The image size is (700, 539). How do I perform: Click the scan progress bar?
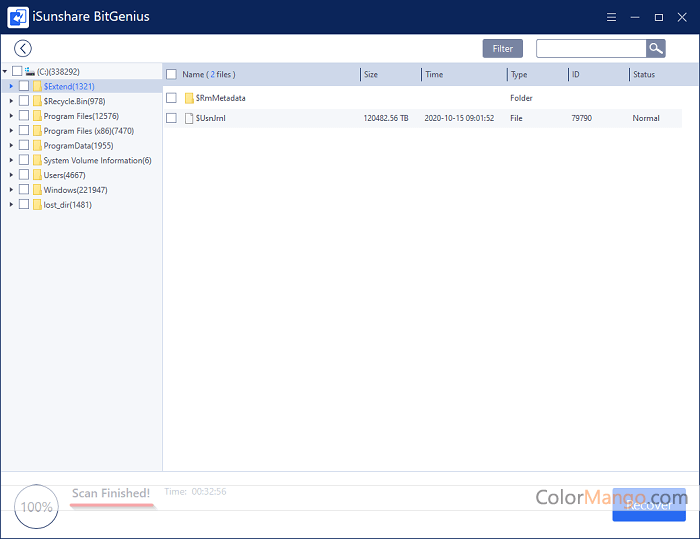pos(111,507)
